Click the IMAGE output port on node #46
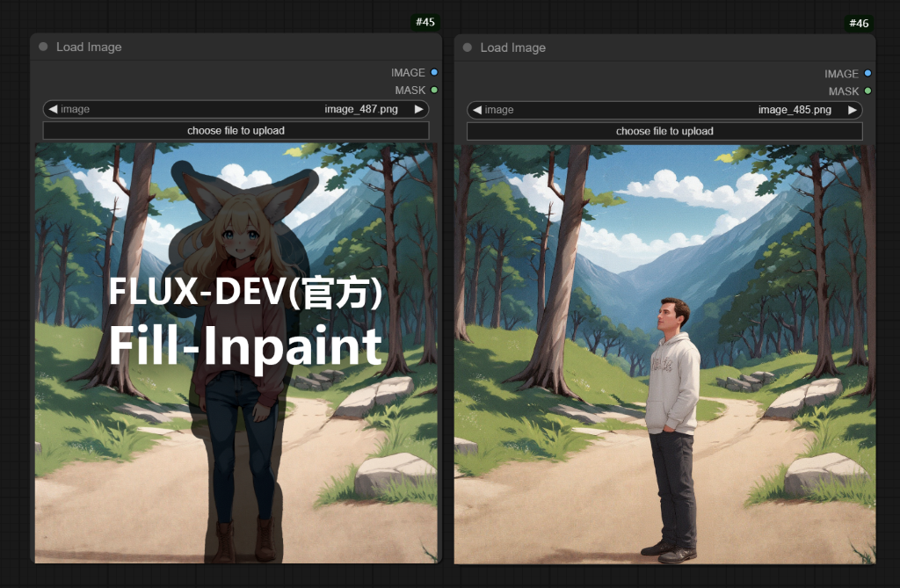The image size is (900, 588). pyautogui.click(x=867, y=73)
